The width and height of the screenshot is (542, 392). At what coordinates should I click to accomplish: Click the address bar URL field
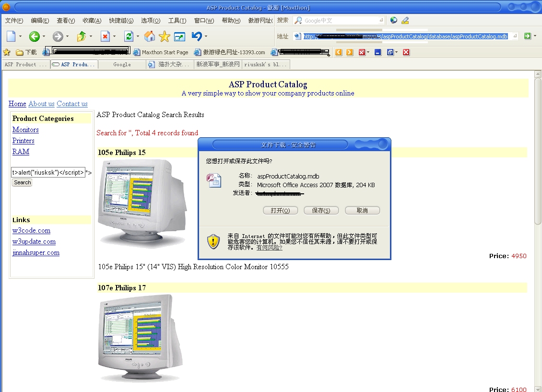[405, 36]
